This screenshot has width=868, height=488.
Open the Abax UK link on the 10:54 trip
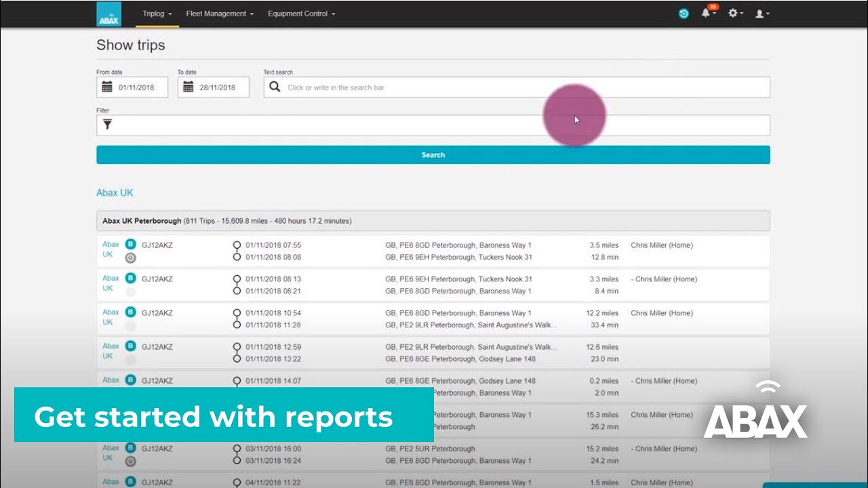pyautogui.click(x=111, y=317)
